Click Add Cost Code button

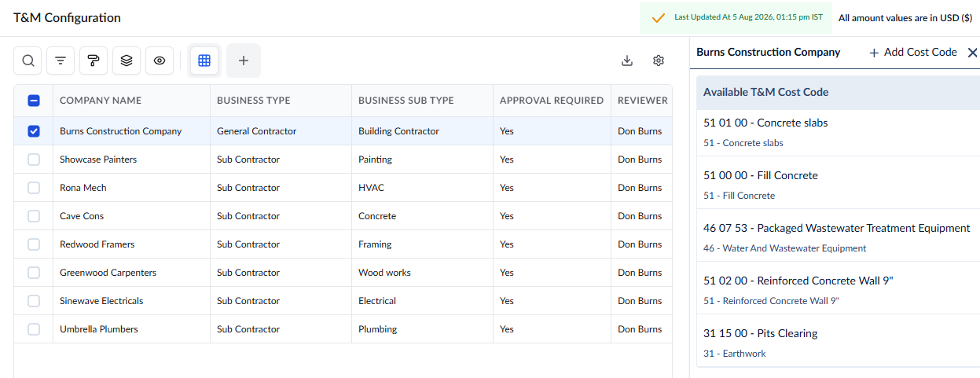tap(913, 52)
